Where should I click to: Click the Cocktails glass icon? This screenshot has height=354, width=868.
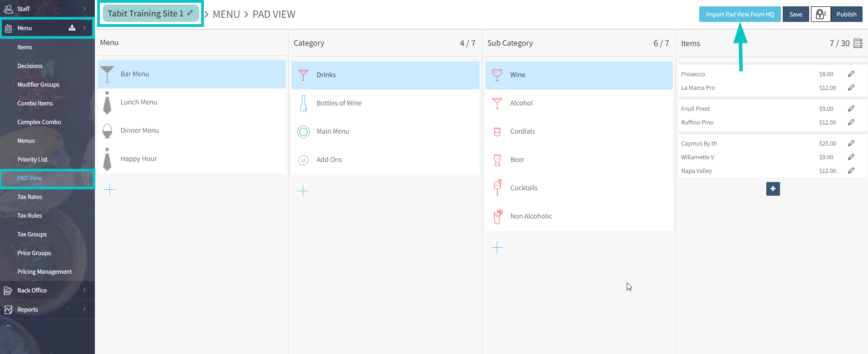pyautogui.click(x=497, y=187)
